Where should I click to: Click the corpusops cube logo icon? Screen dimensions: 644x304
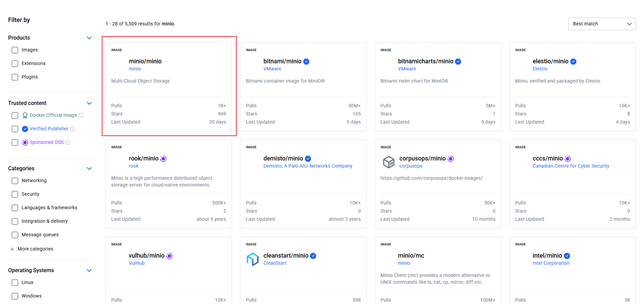(389, 162)
